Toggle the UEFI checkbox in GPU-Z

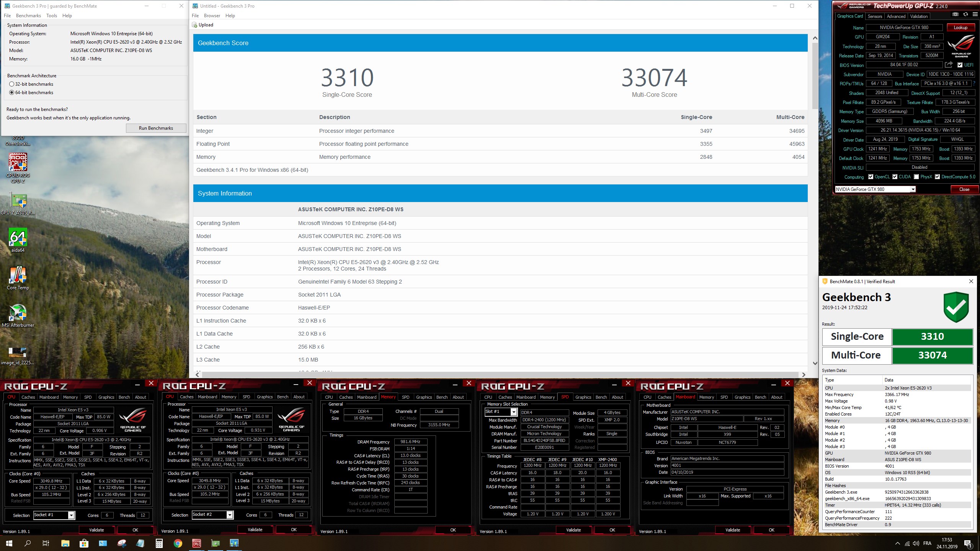[x=960, y=65]
